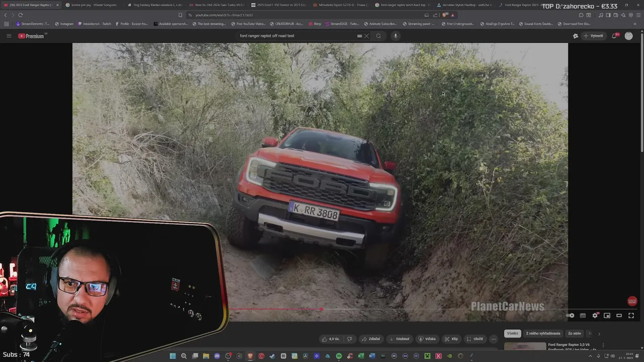
Task: Show more filter chips with arrow
Action: (x=599, y=333)
